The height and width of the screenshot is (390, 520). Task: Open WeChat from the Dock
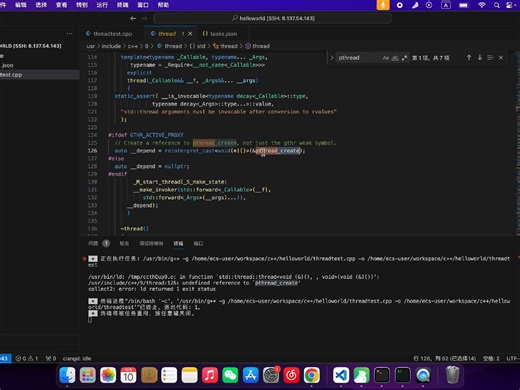click(230, 375)
